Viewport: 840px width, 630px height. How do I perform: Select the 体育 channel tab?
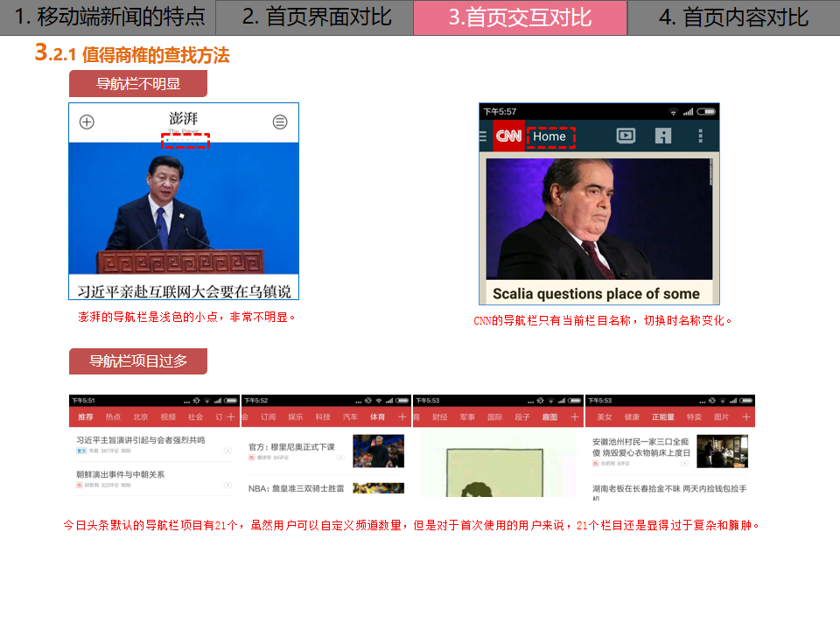(378, 416)
